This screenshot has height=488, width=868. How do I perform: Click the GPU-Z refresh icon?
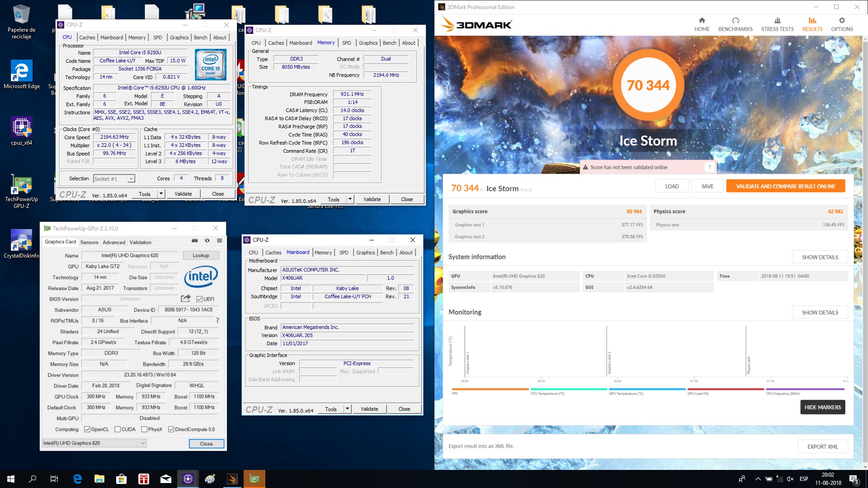point(207,240)
